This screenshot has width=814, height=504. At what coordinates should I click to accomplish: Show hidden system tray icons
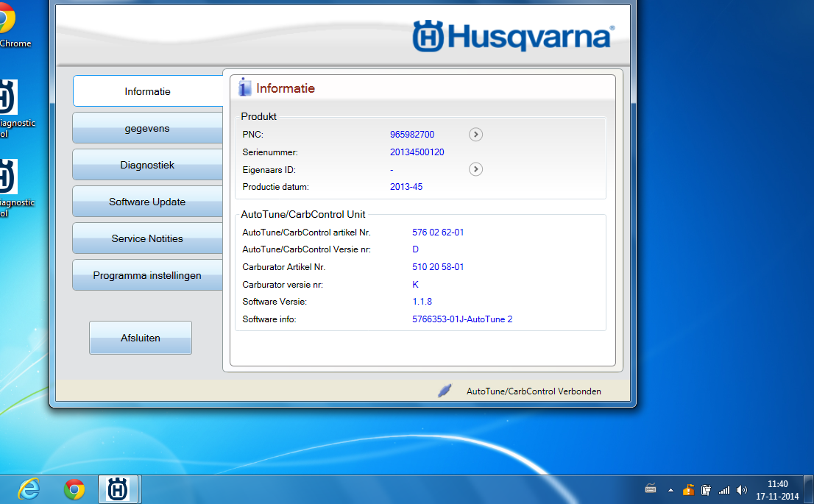pos(670,490)
